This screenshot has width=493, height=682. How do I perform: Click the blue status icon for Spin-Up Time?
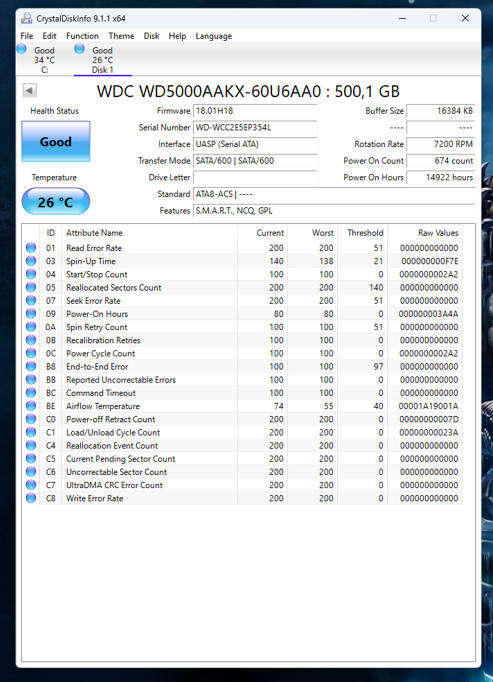tap(31, 261)
